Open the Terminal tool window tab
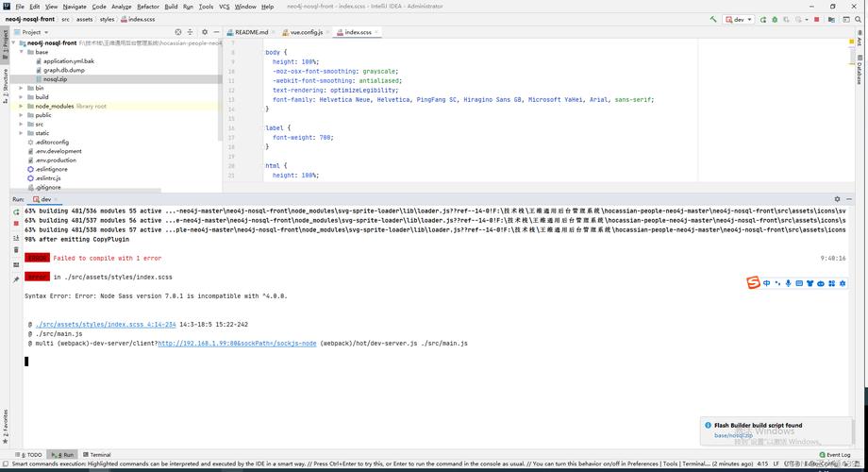 pos(97,455)
